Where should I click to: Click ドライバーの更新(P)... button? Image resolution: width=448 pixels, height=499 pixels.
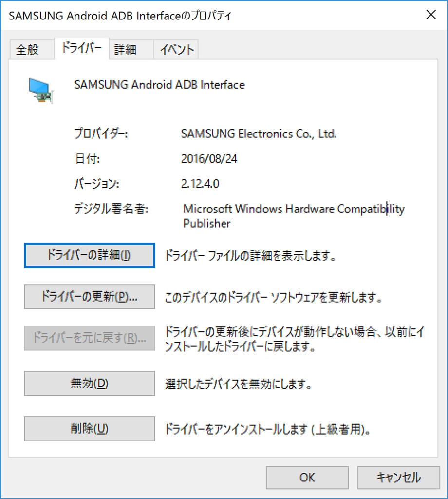(x=89, y=297)
